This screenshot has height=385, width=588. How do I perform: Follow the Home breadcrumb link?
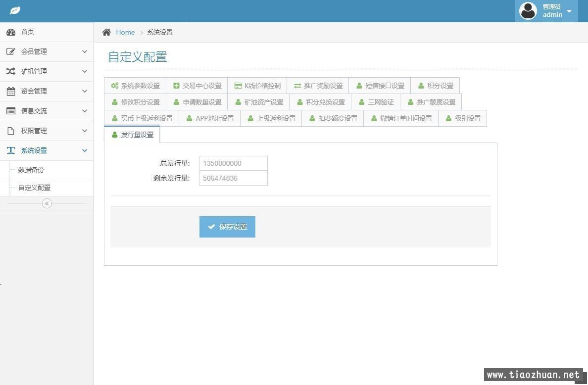125,32
